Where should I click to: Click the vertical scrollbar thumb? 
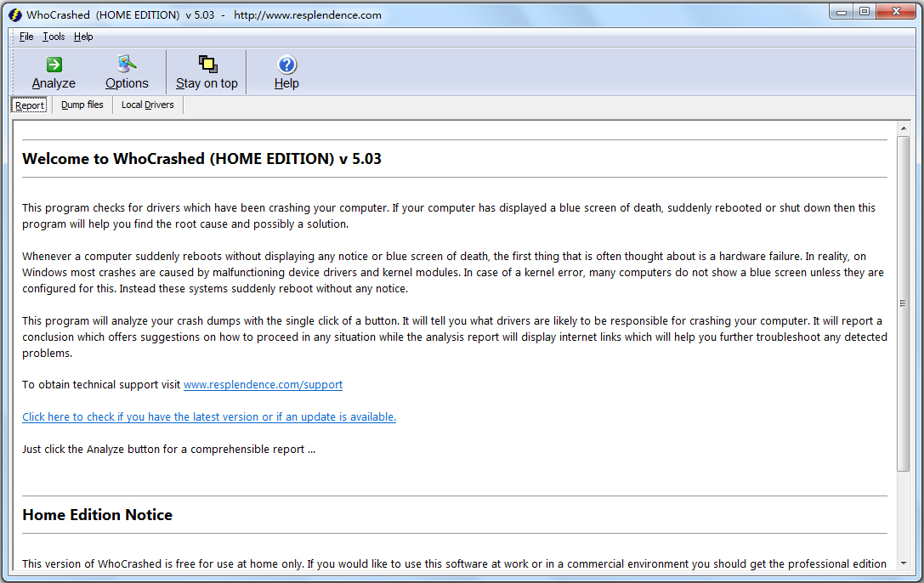coord(903,303)
